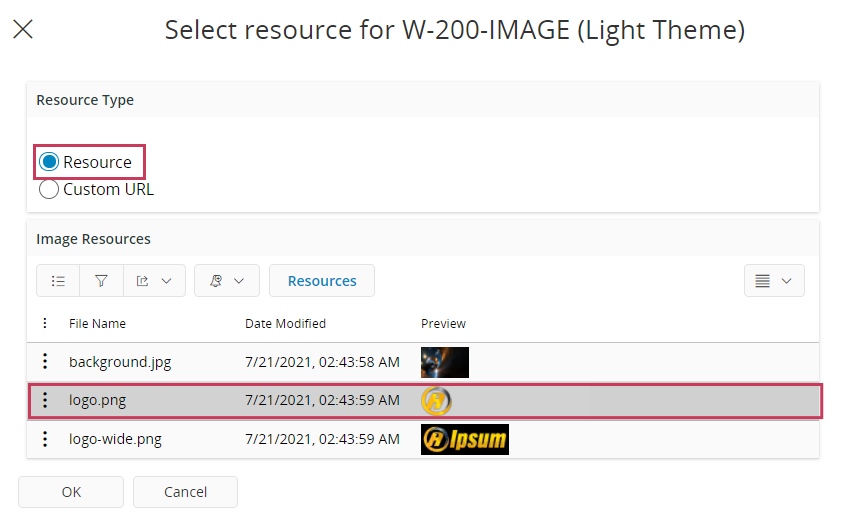Open row menu for background.jpg
Viewport: 841px width, 523px height.
pyautogui.click(x=45, y=362)
